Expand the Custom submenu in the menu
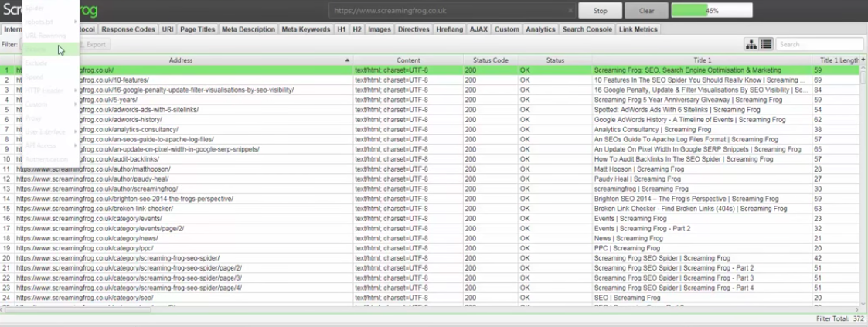 50,104
